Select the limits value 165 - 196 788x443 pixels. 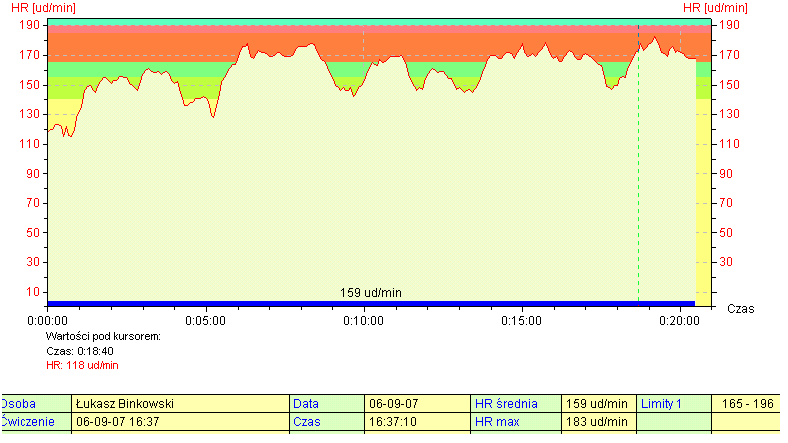[x=746, y=404]
